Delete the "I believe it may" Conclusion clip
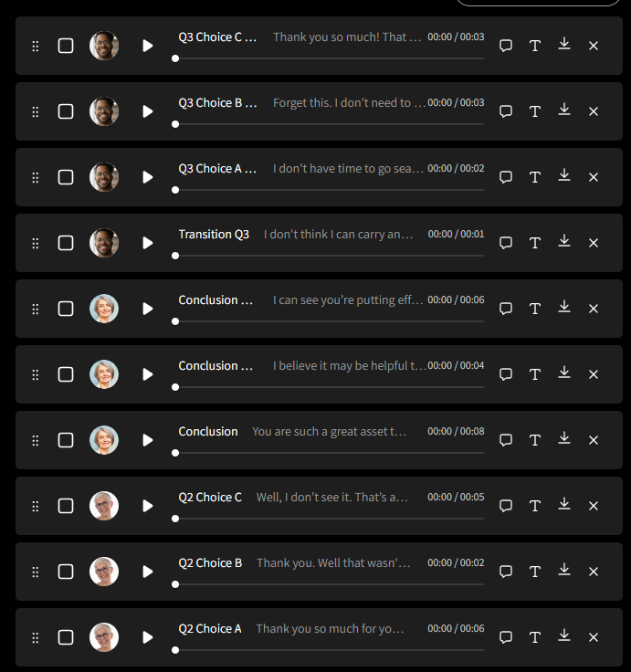Screen dimensions: 631x672 coord(594,374)
